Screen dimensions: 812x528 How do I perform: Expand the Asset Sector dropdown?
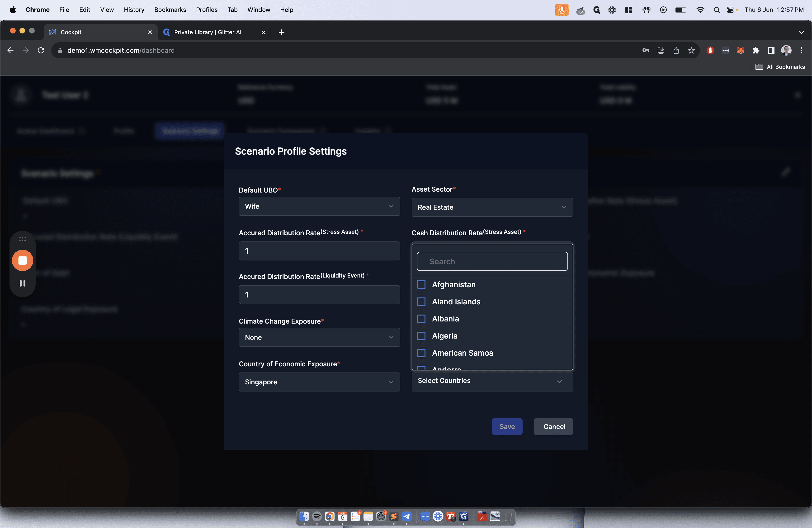click(492, 207)
